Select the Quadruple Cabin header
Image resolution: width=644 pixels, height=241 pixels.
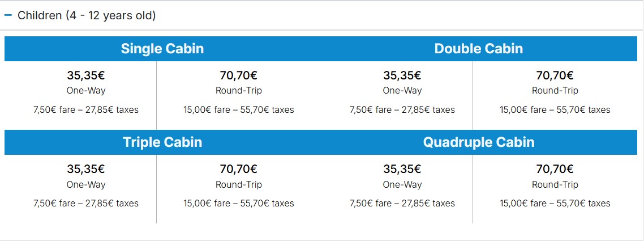[x=479, y=142]
